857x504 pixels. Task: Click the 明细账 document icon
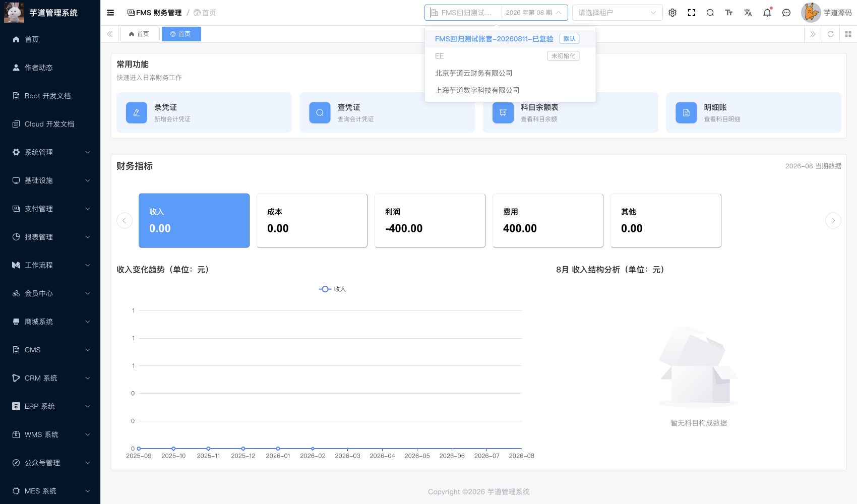tap(686, 113)
